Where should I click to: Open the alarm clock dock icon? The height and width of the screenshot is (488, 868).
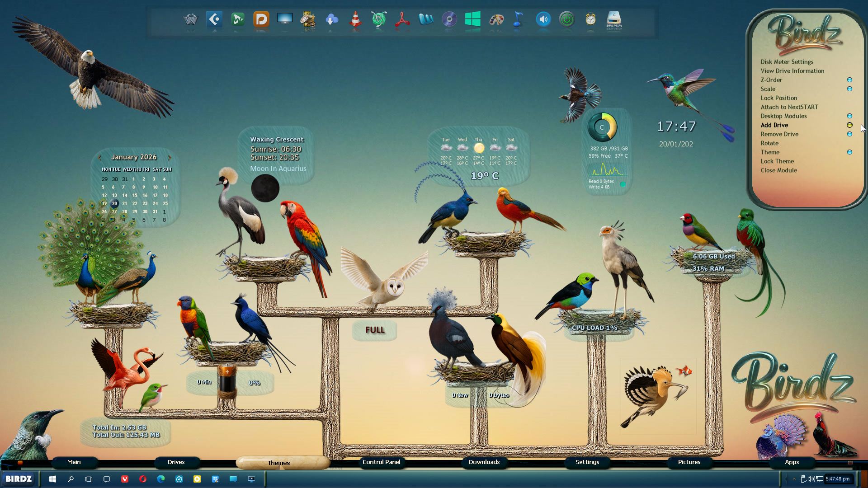pyautogui.click(x=590, y=19)
